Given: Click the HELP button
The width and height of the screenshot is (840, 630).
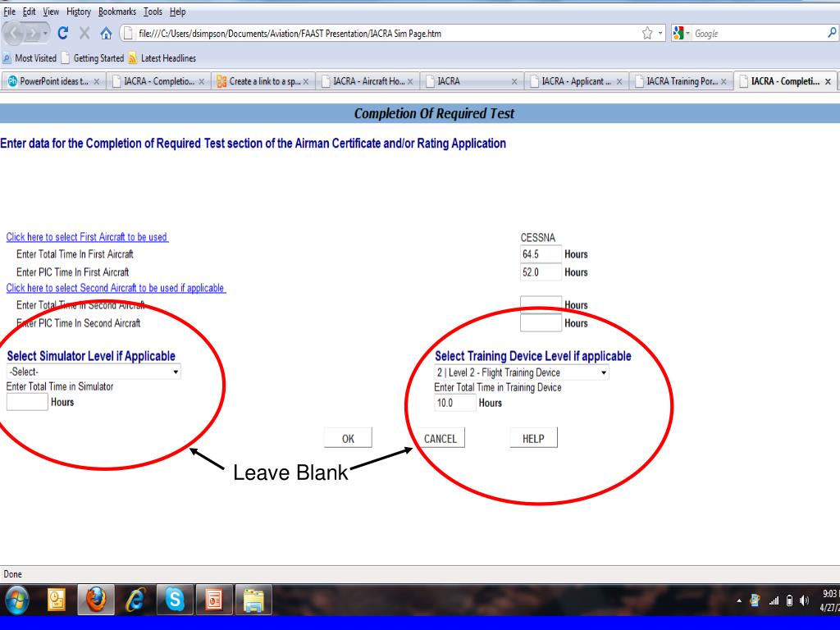Looking at the screenshot, I should [533, 438].
